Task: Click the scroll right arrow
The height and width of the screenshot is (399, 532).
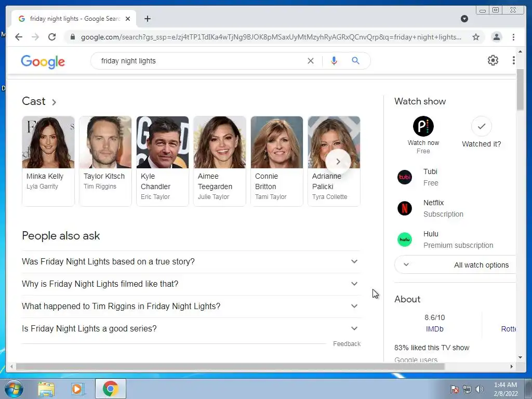Action: coord(512,366)
